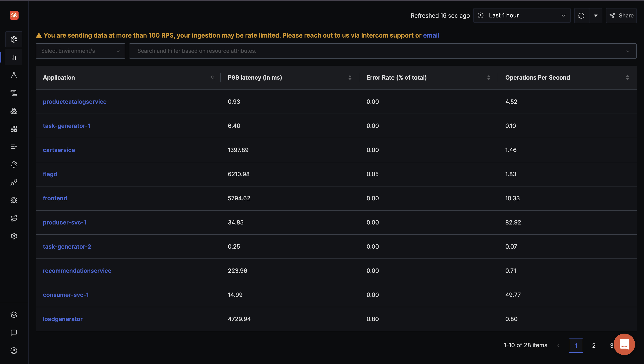Click the Share button
The height and width of the screenshot is (364, 644).
click(621, 15)
